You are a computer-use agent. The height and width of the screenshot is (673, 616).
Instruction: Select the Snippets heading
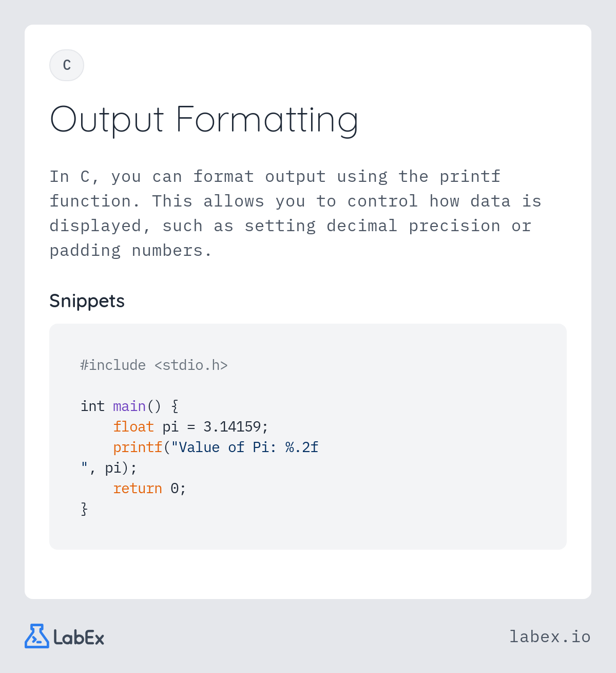click(x=87, y=301)
